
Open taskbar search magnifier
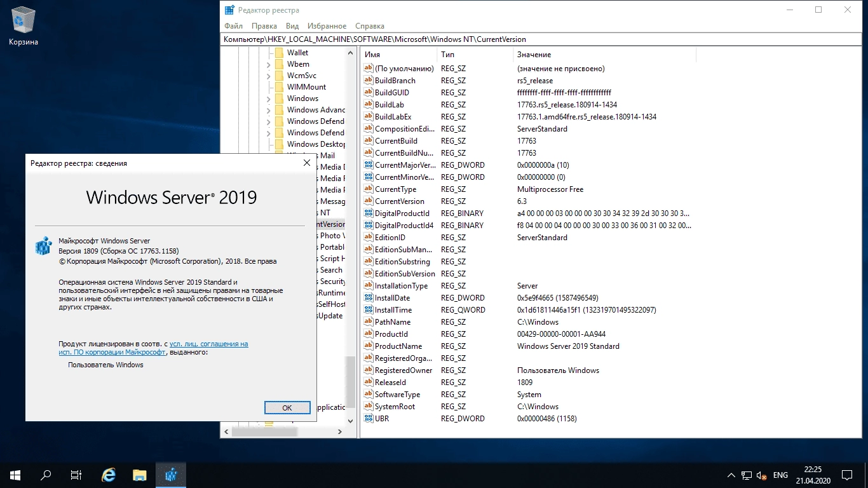pos(46,475)
